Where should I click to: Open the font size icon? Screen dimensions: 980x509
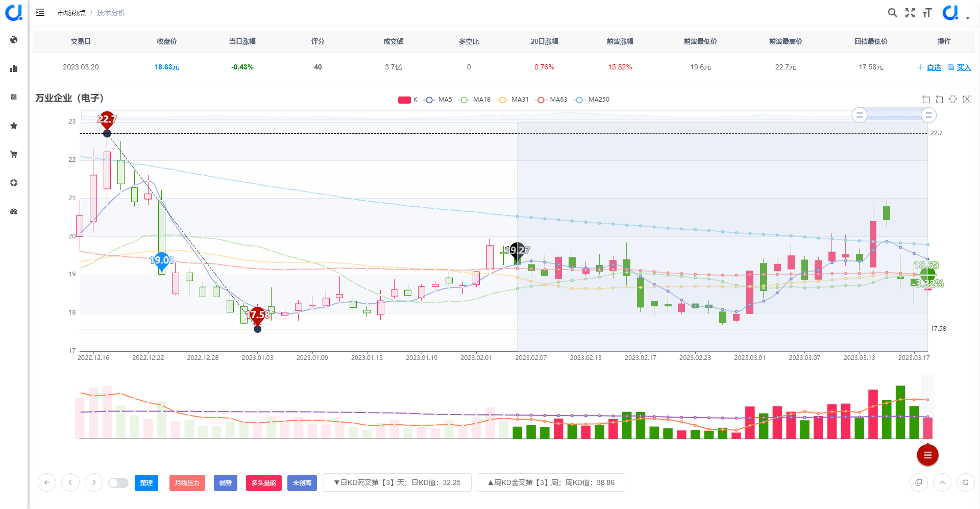tap(927, 13)
